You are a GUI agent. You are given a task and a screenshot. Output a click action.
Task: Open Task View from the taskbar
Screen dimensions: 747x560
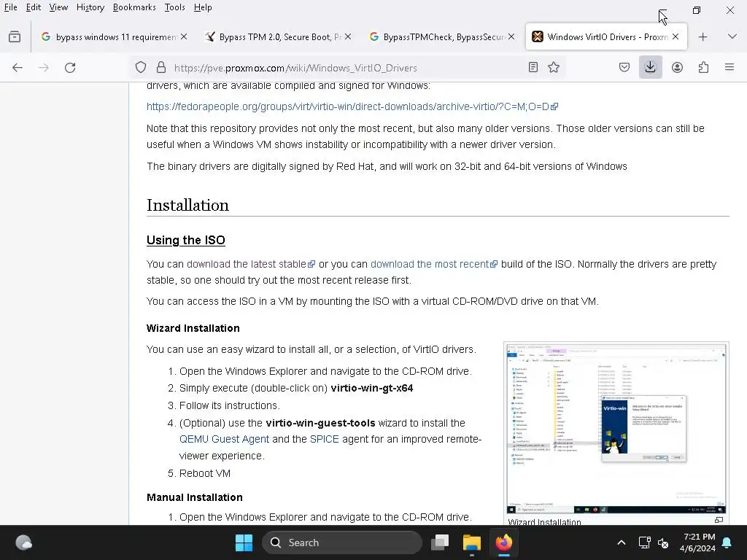pyautogui.click(x=440, y=542)
